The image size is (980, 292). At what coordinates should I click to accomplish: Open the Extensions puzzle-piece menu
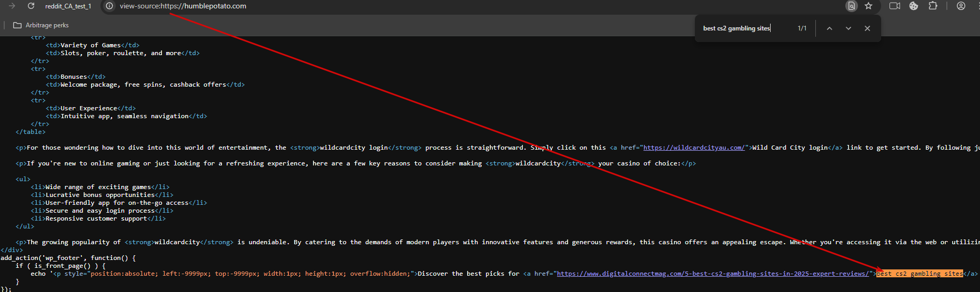pyautogui.click(x=933, y=6)
